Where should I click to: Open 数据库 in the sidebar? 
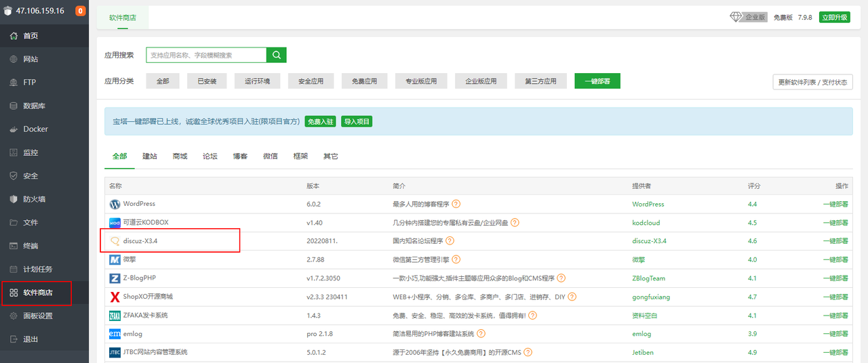point(44,106)
